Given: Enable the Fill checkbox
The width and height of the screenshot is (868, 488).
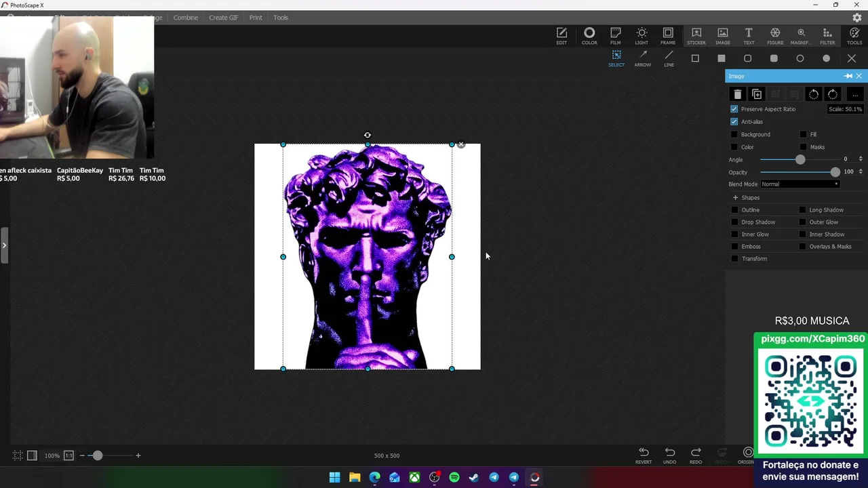Looking at the screenshot, I should [804, 134].
